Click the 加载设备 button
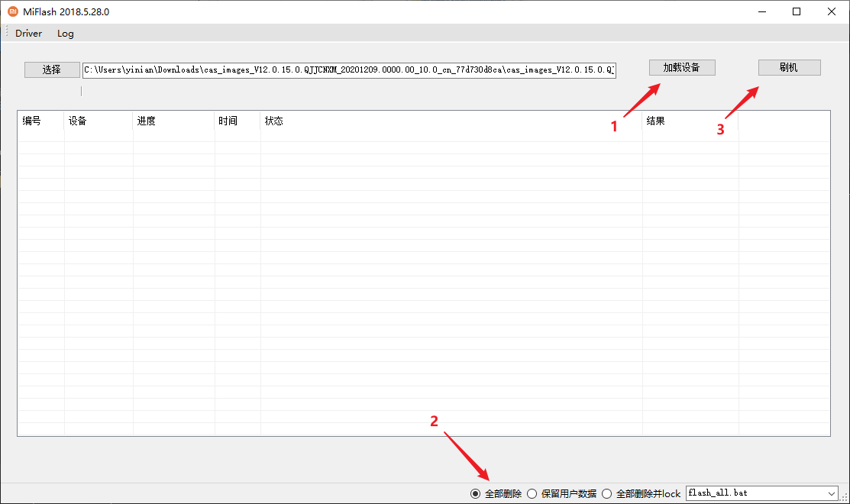The image size is (850, 504). tap(682, 67)
